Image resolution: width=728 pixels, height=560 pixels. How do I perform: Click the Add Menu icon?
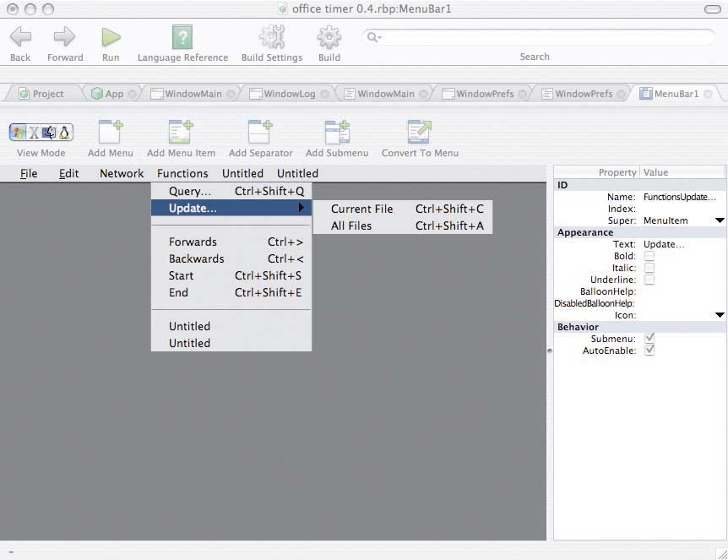[111, 133]
